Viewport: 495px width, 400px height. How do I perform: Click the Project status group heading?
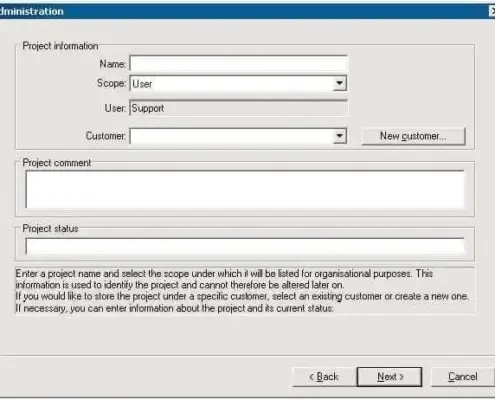point(50,229)
